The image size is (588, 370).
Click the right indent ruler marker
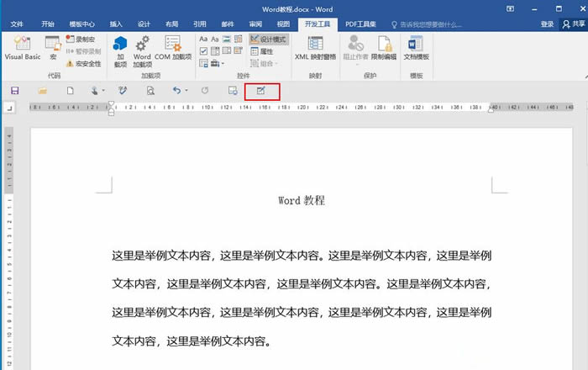coord(491,110)
